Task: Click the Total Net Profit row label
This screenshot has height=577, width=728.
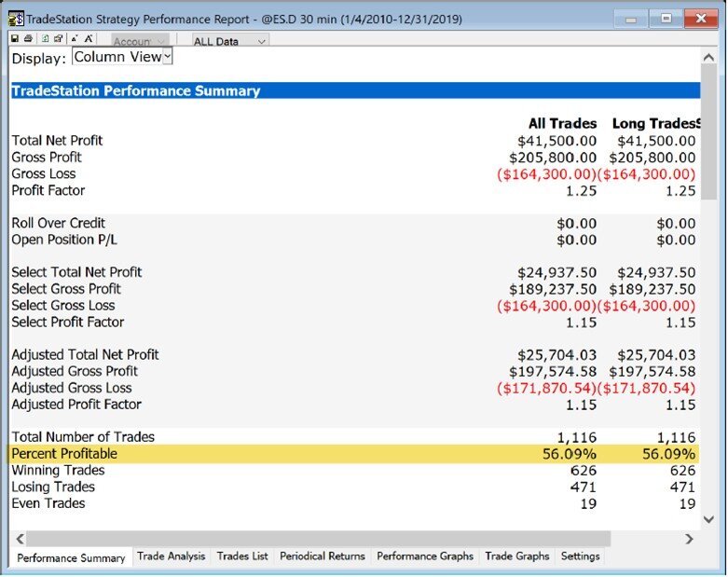Action: (x=57, y=141)
